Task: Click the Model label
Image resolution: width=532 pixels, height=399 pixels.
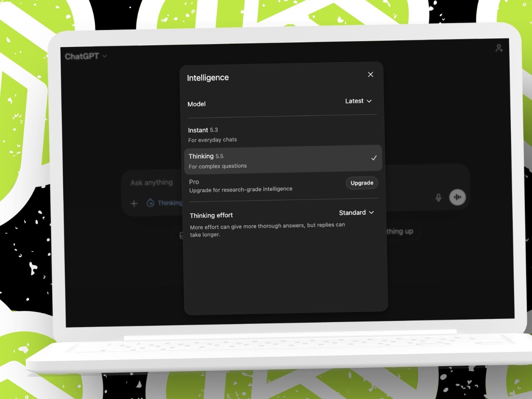Action: tap(197, 104)
